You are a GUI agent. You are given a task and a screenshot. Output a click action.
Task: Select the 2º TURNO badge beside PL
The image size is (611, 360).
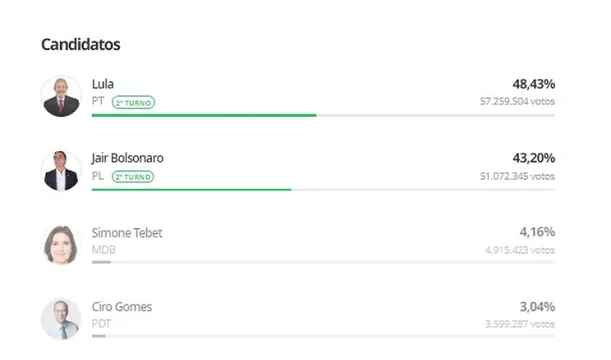pos(133,176)
